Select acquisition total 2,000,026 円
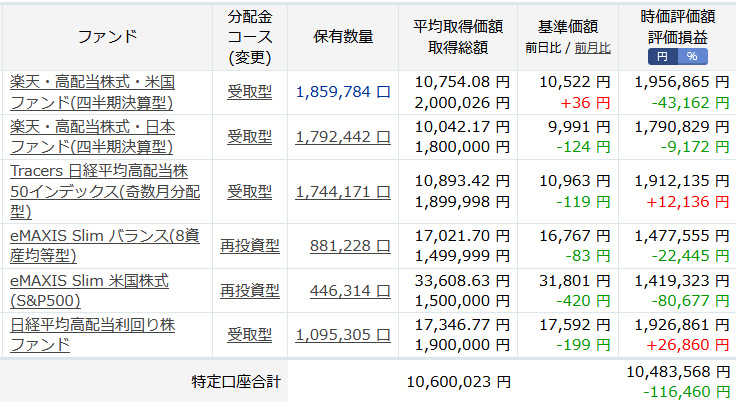 (462, 103)
